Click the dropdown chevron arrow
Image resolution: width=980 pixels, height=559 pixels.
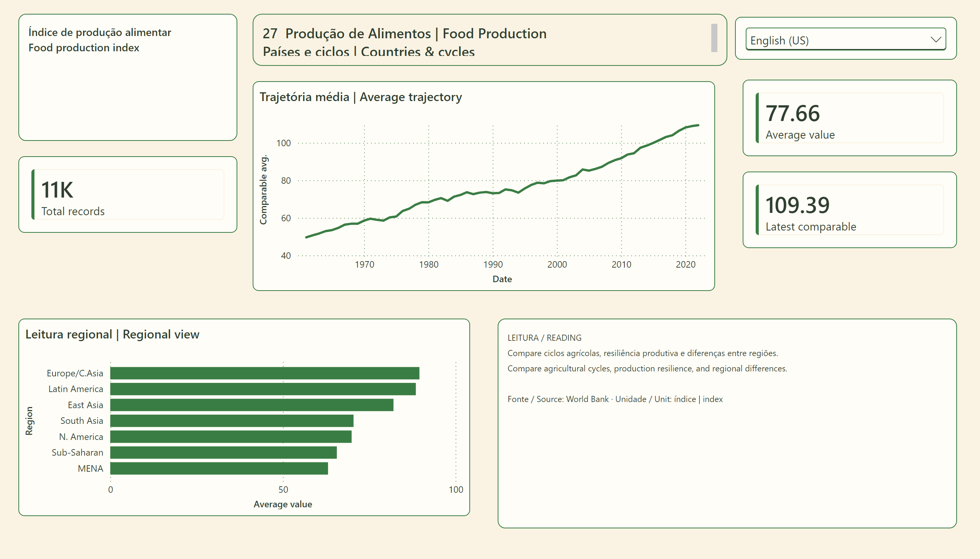pyautogui.click(x=936, y=39)
